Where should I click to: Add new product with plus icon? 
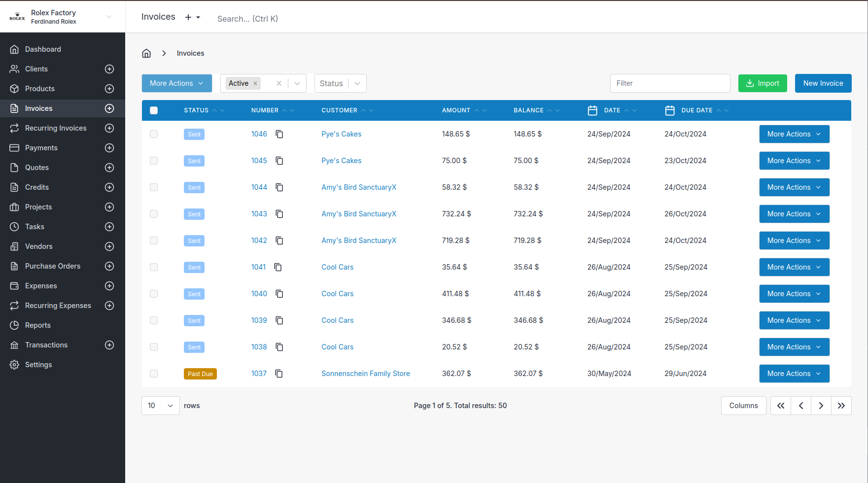(109, 89)
